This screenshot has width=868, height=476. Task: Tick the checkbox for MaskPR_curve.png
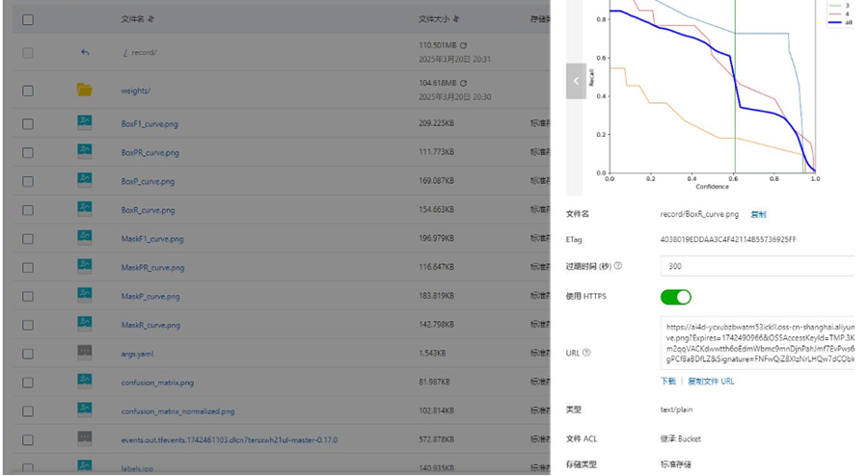[x=28, y=268]
